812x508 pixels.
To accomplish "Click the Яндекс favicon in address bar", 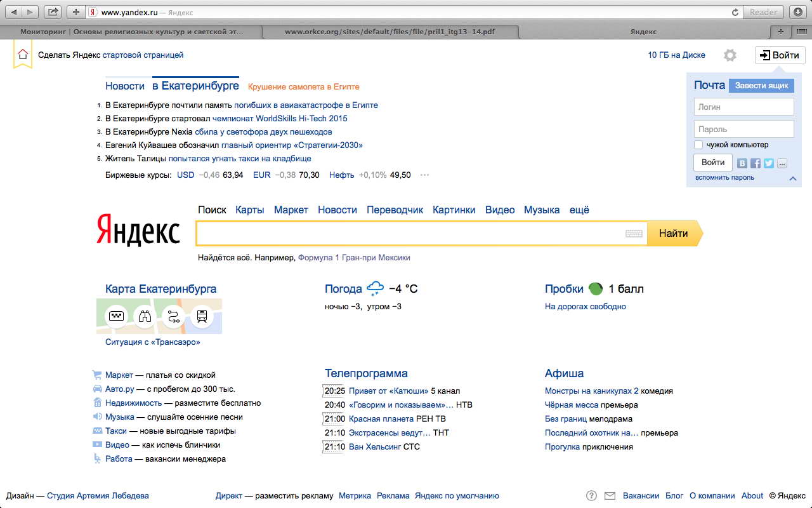I will click(93, 12).
